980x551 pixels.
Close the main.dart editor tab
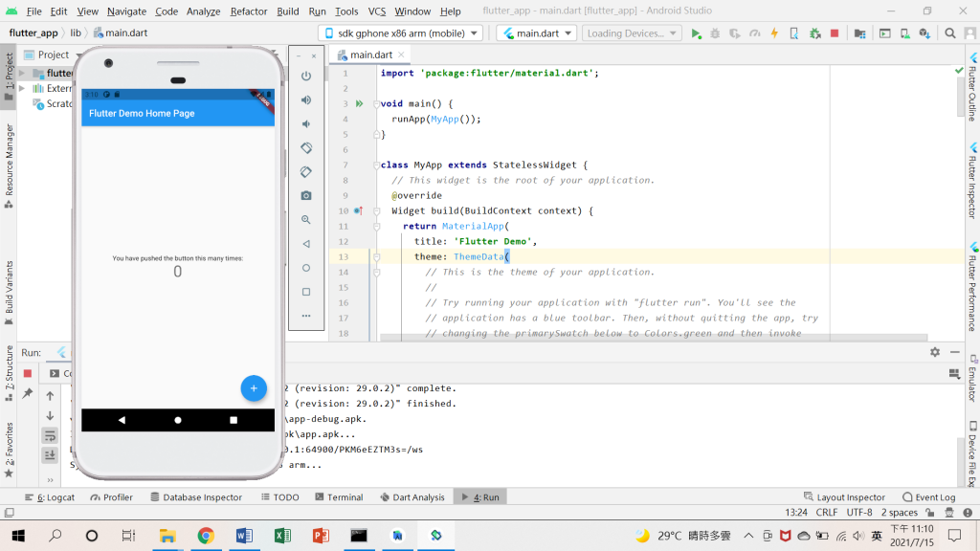[401, 55]
